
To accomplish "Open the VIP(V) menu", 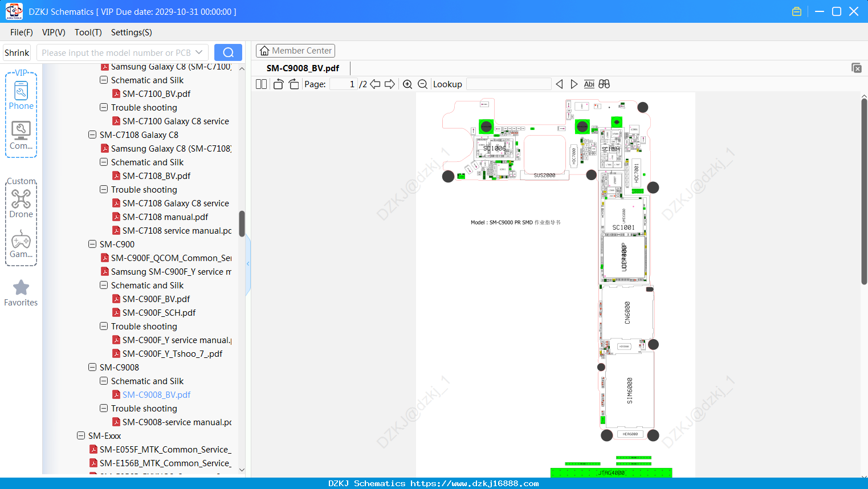I will coord(54,32).
